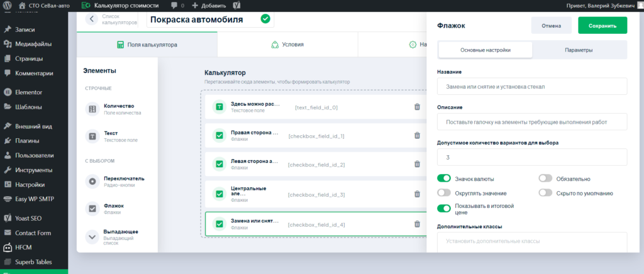
Task: Switch to Основные настройки tab
Action: click(486, 50)
